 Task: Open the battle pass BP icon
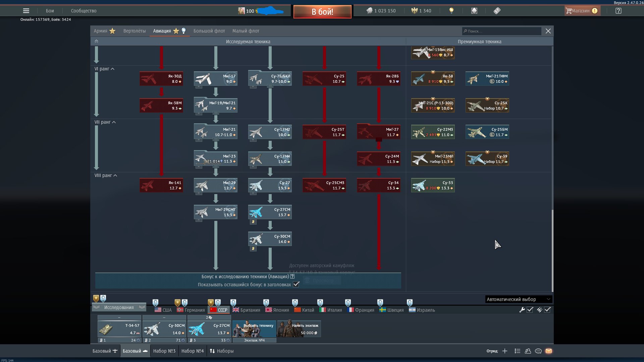pos(497,11)
